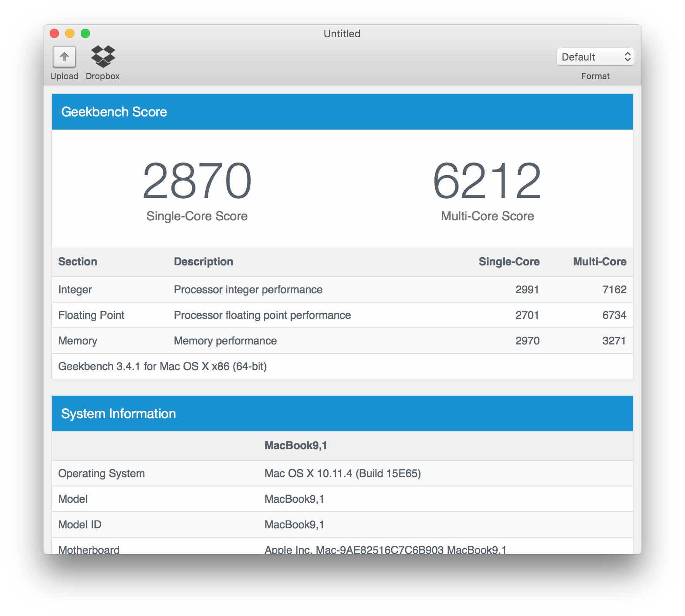Select the 2870 single-core score

coord(197,181)
